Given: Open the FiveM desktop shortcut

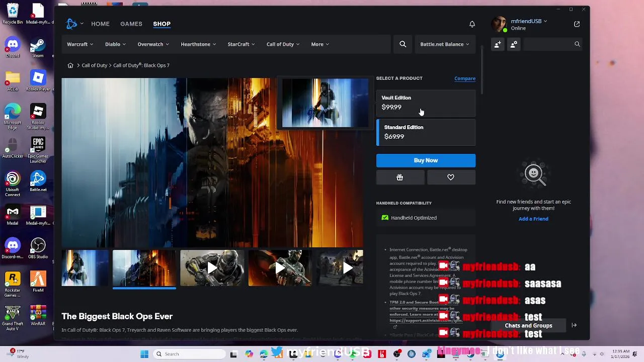Looking at the screenshot, I should 38,282.
